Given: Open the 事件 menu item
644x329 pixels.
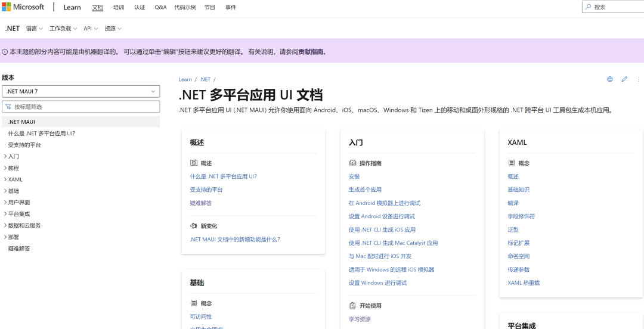Looking at the screenshot, I should coord(231,7).
